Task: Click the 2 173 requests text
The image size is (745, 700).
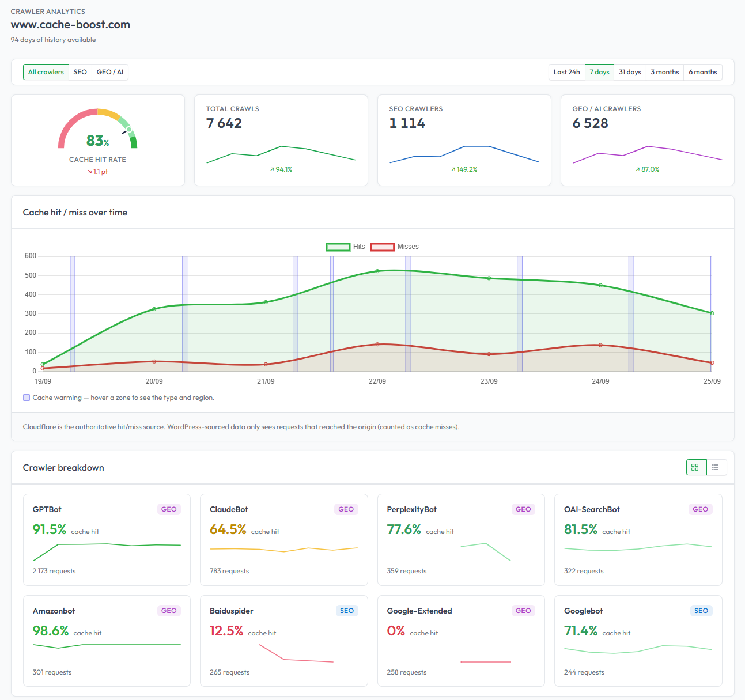Action: coord(54,571)
